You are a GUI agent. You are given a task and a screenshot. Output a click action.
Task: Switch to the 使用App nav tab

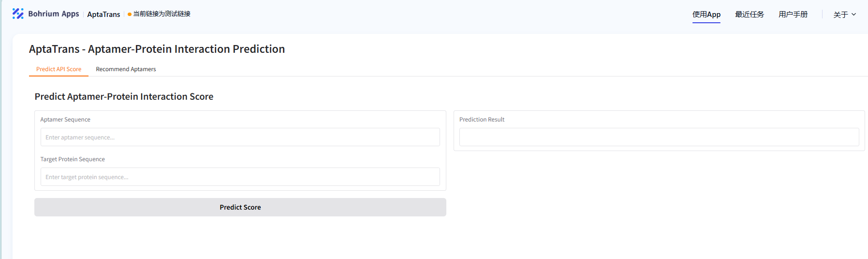(x=706, y=15)
